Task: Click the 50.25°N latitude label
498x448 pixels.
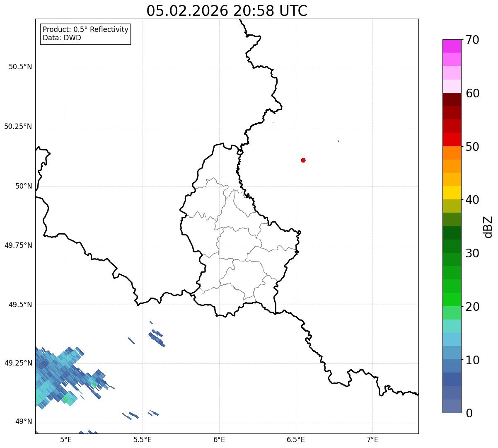Action: click(18, 126)
